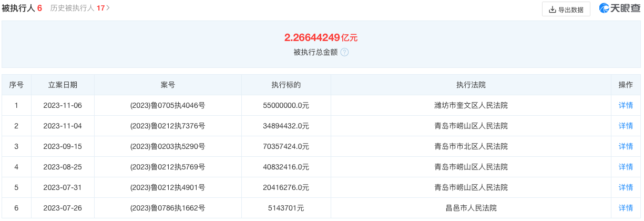Screen dimensions: 644x221
Task: Click the total amount 2.26644249亿元
Action: pyautogui.click(x=321, y=37)
